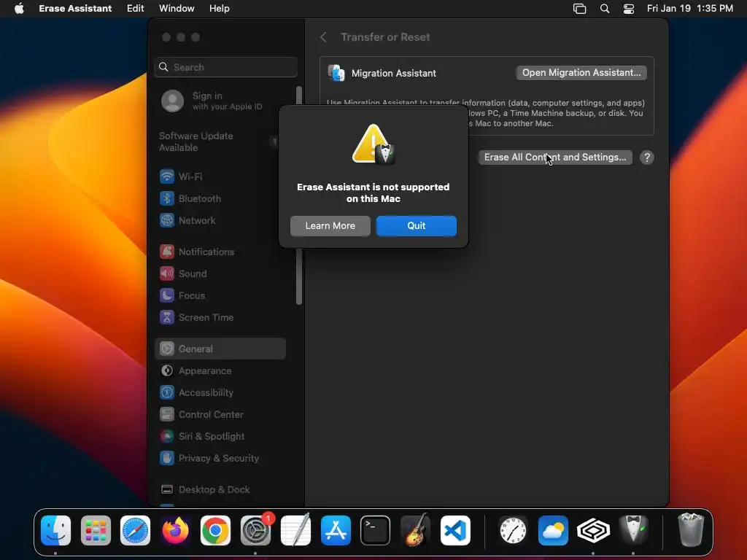Screen dimensions: 747x560
Task: Open the Help menu
Action: pos(219,9)
